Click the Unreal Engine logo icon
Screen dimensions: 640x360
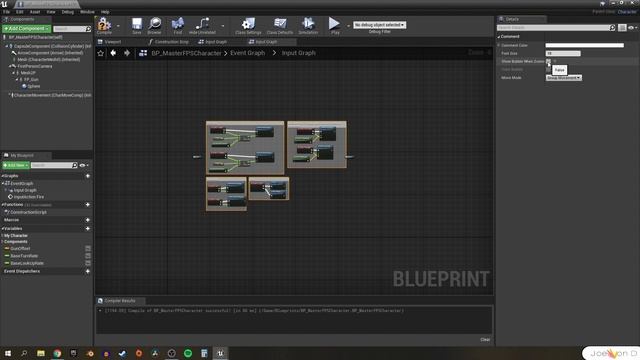coord(4,4)
